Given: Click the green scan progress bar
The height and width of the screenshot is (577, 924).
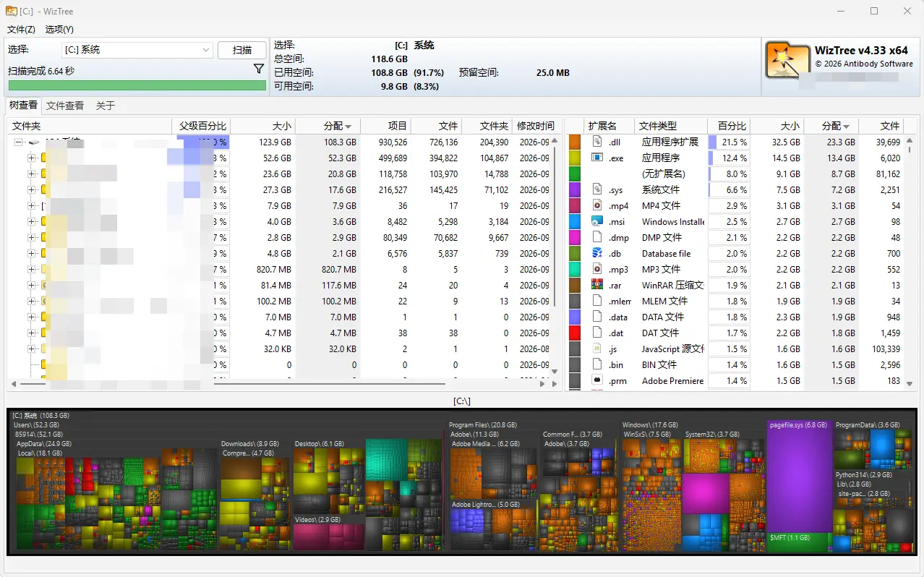Looking at the screenshot, I should coord(137,85).
